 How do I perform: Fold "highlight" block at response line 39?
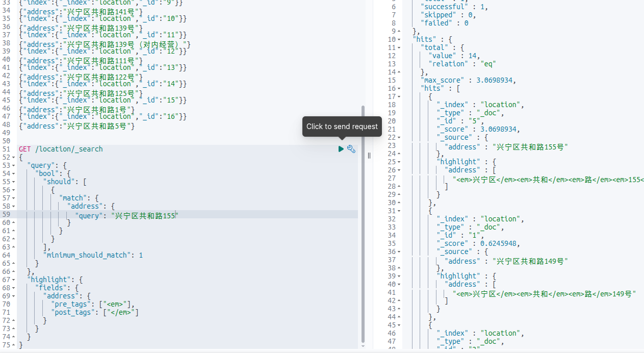pyautogui.click(x=399, y=276)
